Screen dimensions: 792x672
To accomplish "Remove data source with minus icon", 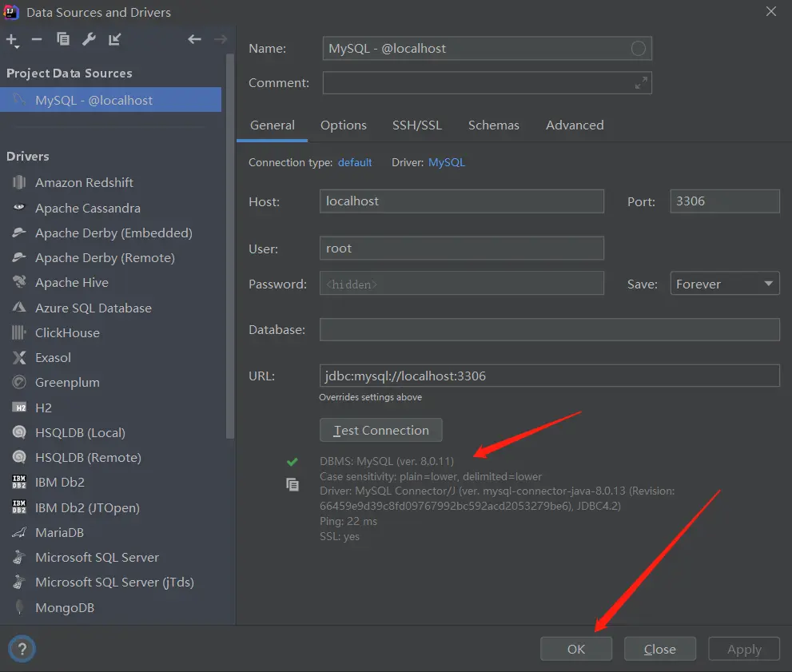I will click(x=37, y=39).
